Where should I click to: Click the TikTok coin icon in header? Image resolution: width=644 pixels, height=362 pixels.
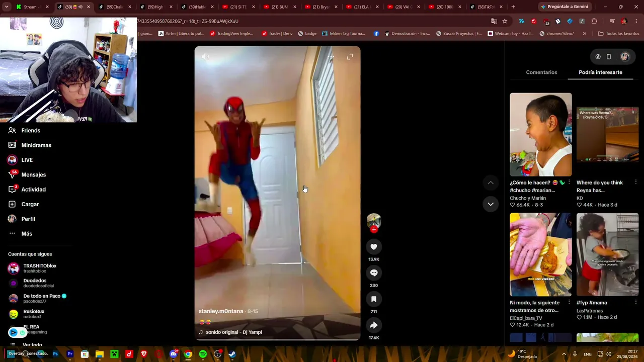click(x=598, y=57)
